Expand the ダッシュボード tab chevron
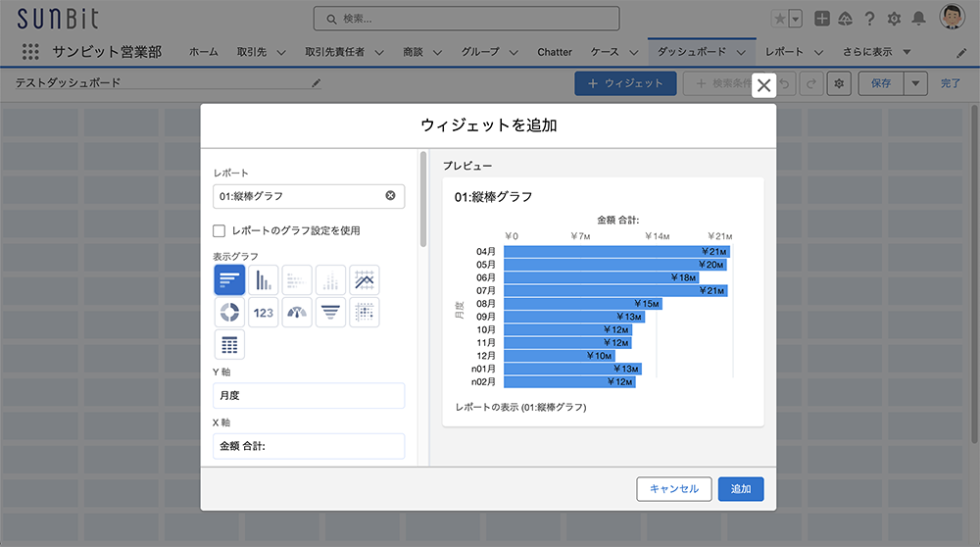Image resolution: width=980 pixels, height=547 pixels. [x=741, y=53]
